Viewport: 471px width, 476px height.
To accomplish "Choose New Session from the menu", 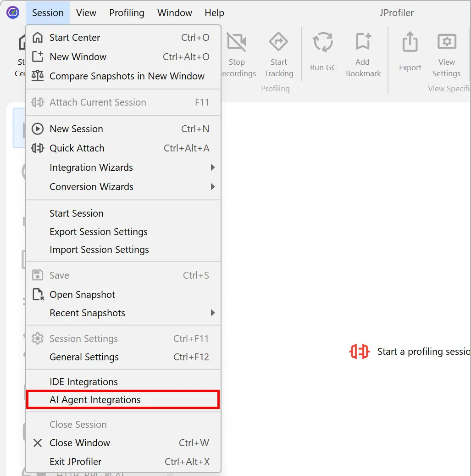I will [123, 129].
